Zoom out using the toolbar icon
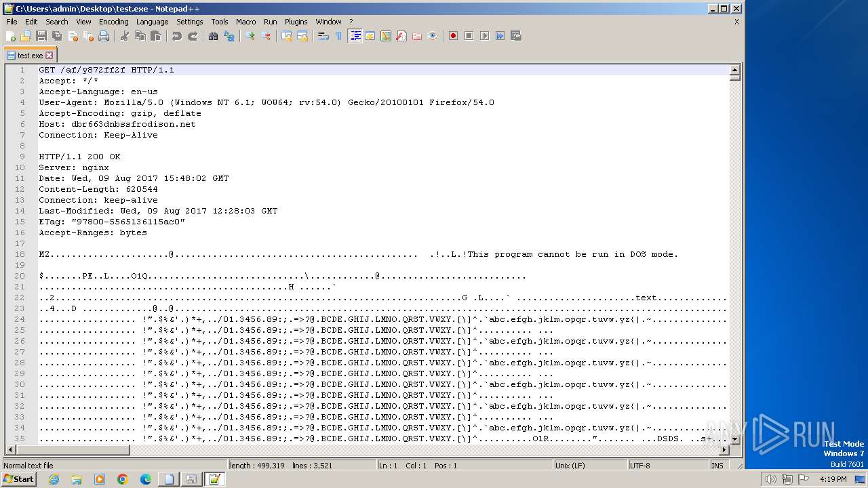This screenshot has width=868, height=488. pyautogui.click(x=266, y=36)
